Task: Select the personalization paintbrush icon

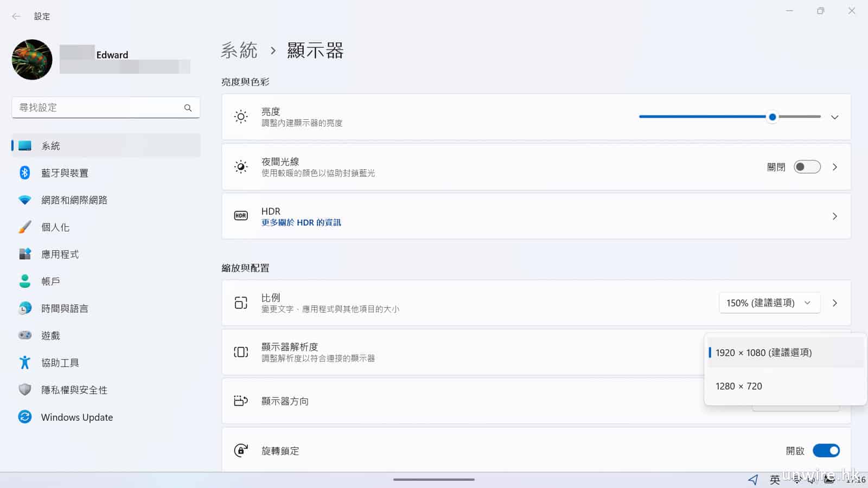Action: click(x=25, y=227)
